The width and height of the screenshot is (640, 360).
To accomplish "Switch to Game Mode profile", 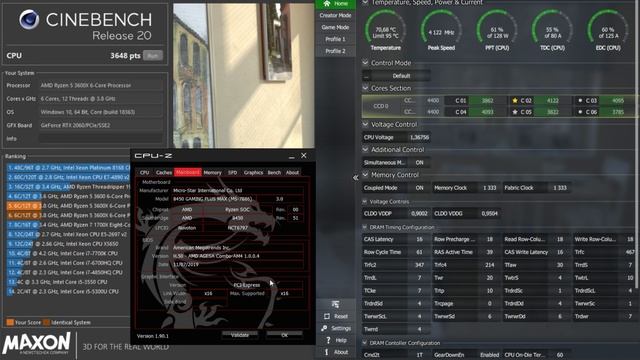I will click(335, 27).
